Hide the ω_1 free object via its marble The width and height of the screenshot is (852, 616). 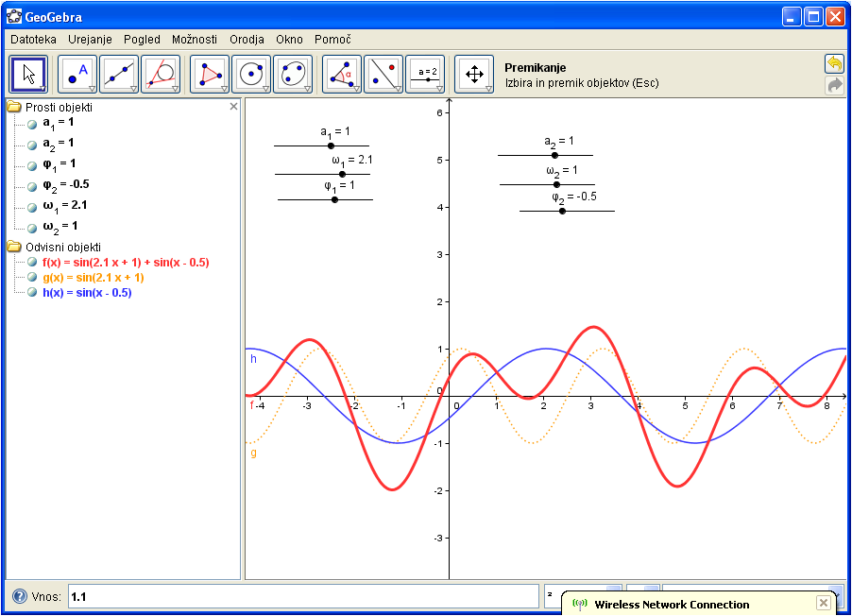coord(32,205)
